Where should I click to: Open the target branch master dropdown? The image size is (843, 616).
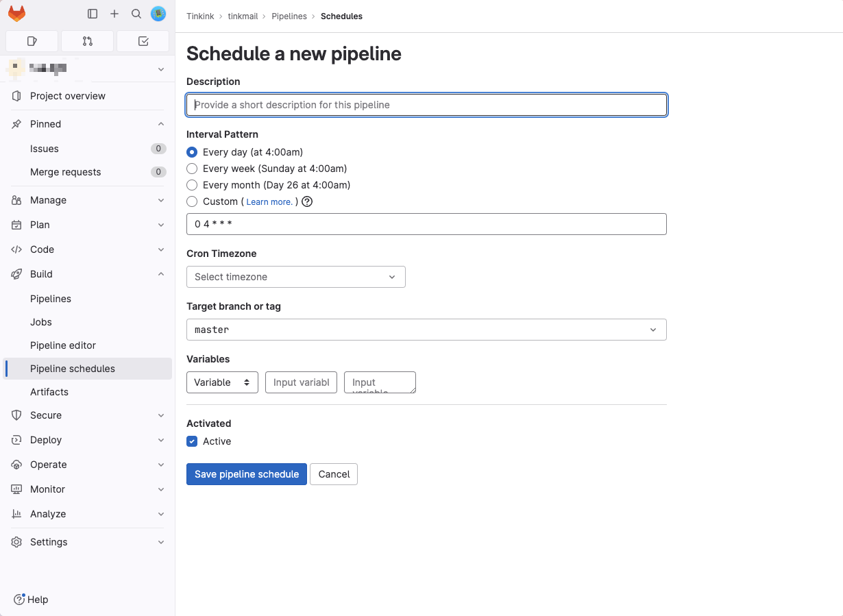[x=426, y=330]
